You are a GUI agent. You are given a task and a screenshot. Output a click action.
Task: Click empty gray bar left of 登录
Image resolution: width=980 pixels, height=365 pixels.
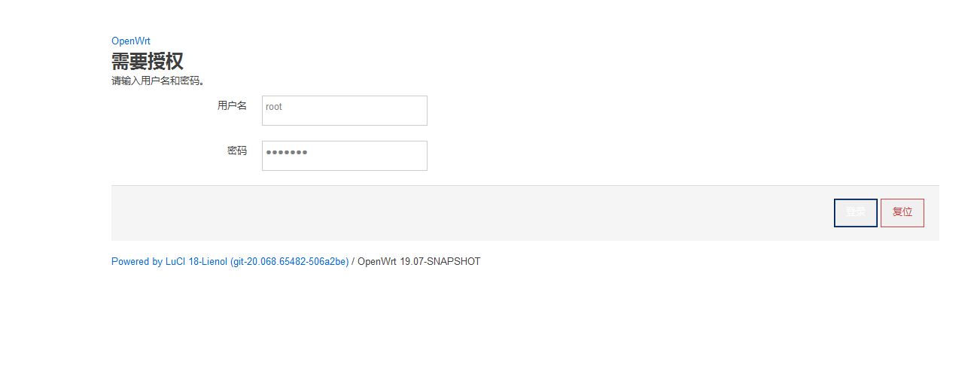452,213
